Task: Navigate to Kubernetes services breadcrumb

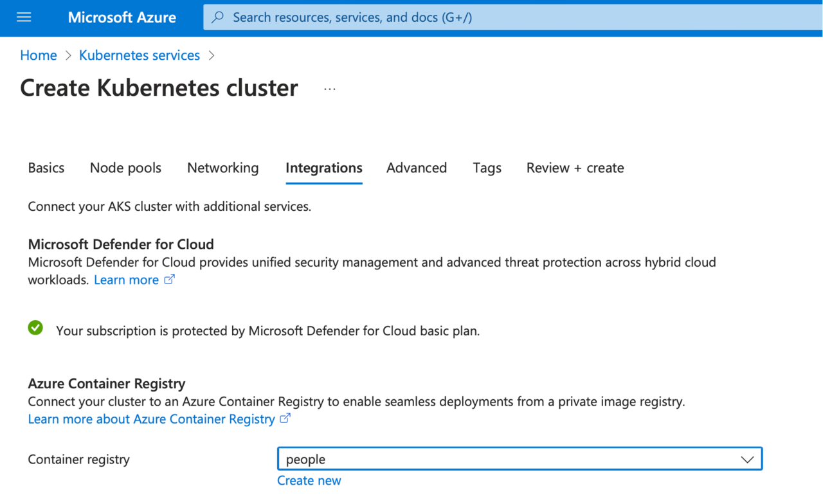Action: coord(140,55)
